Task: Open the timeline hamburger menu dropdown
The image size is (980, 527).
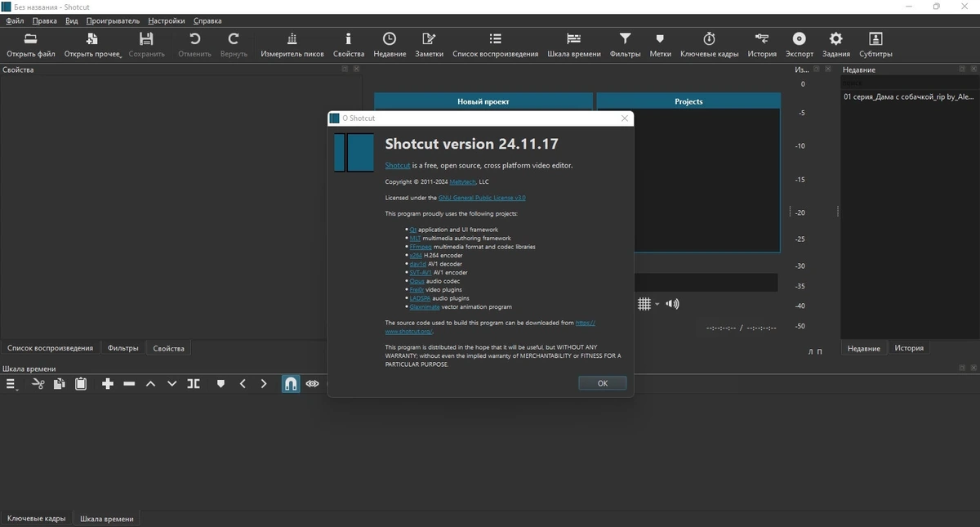Action: (x=12, y=383)
